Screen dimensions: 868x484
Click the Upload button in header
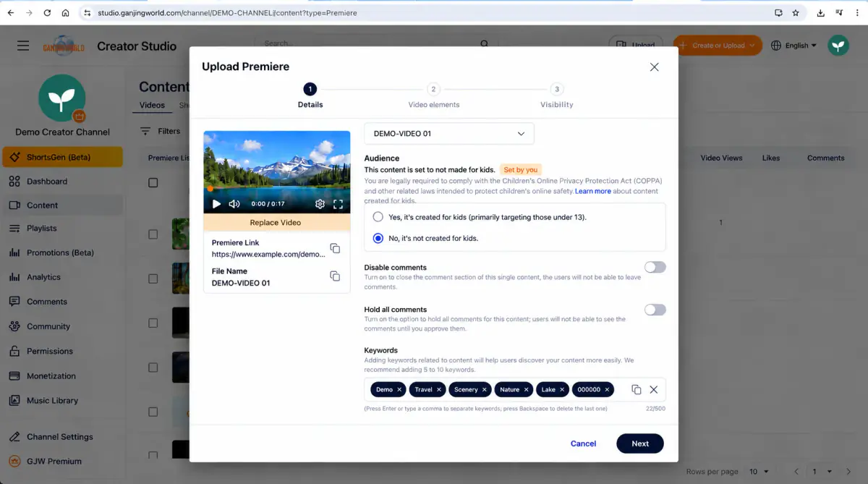636,45
